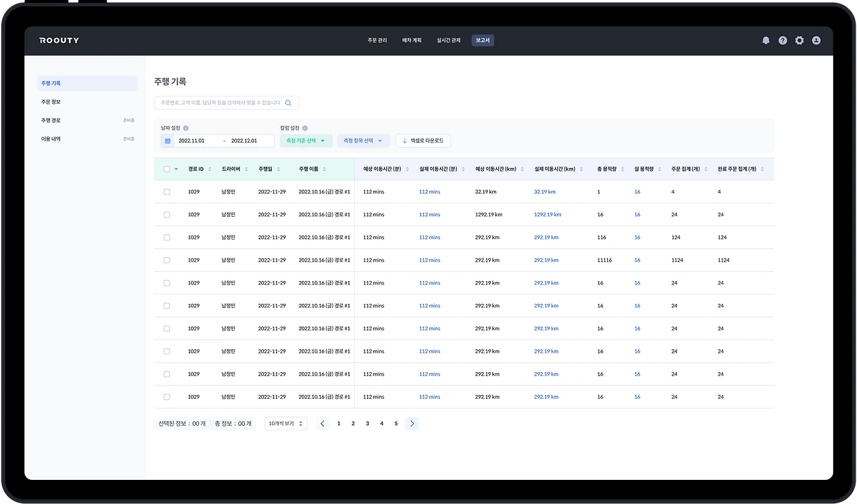
Task: Open the user profile icon
Action: click(816, 40)
